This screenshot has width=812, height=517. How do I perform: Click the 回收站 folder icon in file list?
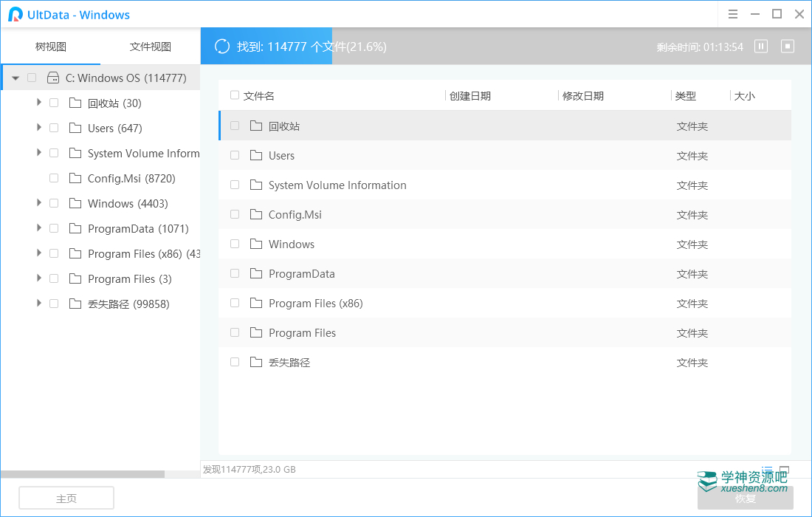coord(256,126)
